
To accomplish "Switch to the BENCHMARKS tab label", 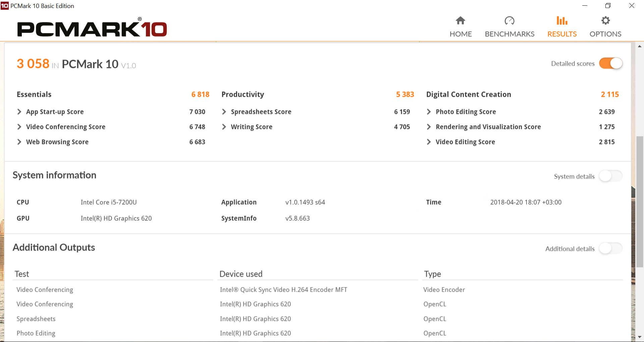I will point(509,34).
